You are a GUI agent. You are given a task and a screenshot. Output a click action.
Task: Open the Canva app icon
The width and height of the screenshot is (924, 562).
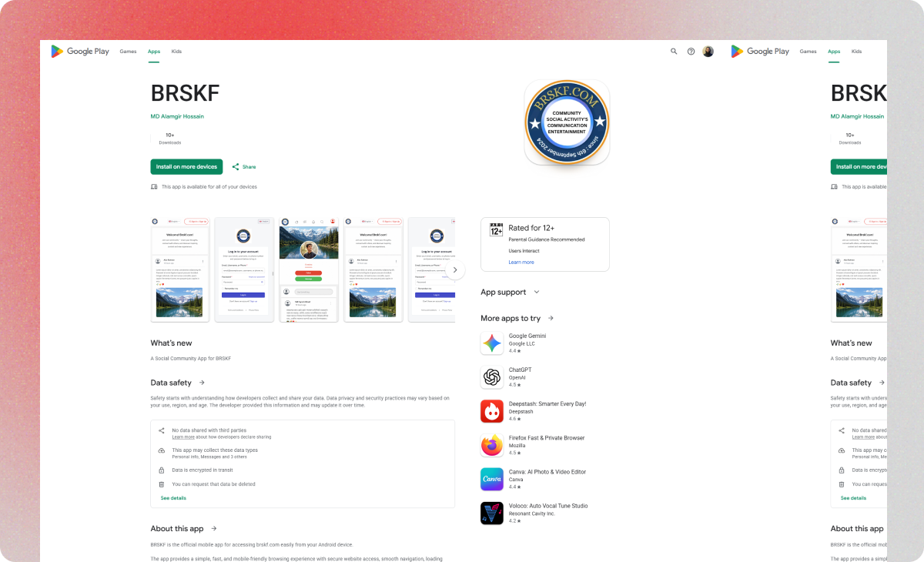pyautogui.click(x=492, y=479)
